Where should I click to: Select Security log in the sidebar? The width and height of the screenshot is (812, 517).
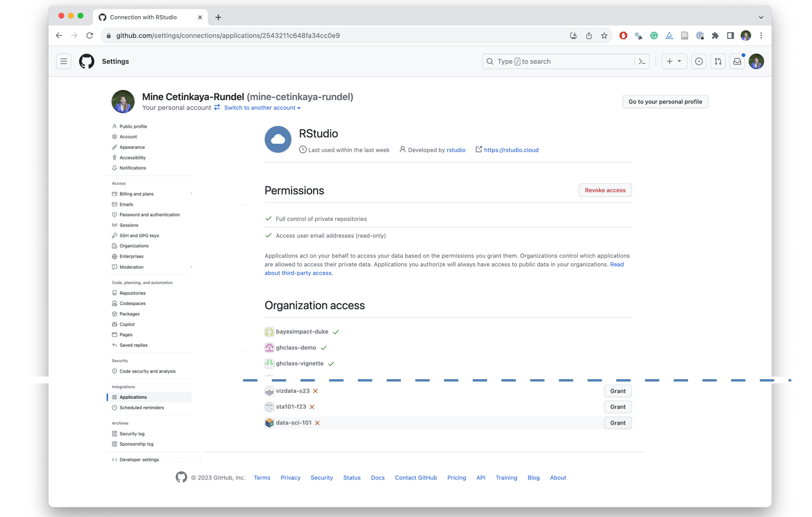point(132,434)
